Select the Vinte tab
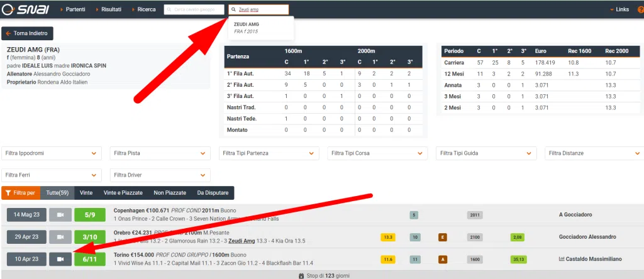The width and height of the screenshot is (644, 279). [x=86, y=193]
